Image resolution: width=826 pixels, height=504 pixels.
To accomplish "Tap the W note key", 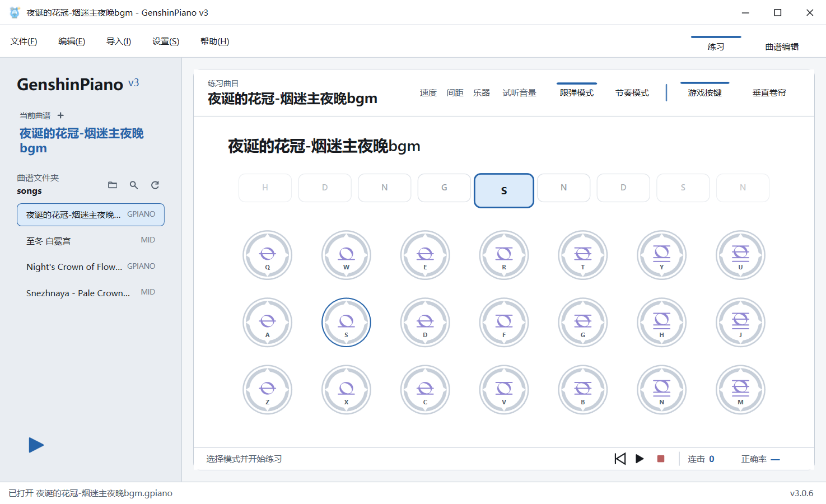I will [346, 255].
